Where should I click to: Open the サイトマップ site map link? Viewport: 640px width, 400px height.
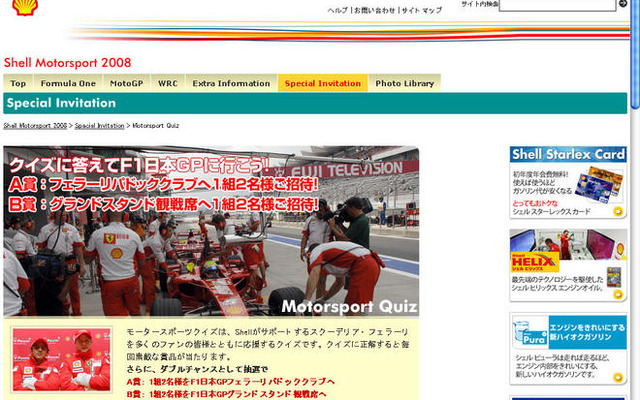[422, 10]
